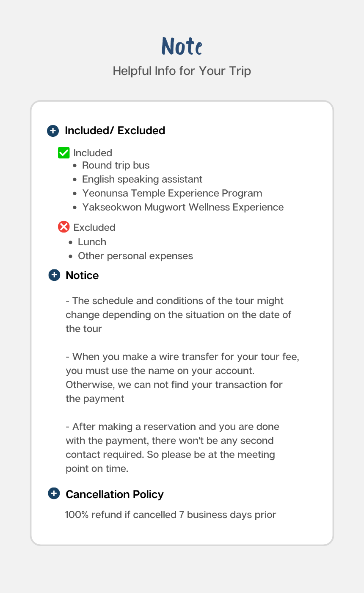Click the Note title
The image size is (364, 593).
click(182, 46)
